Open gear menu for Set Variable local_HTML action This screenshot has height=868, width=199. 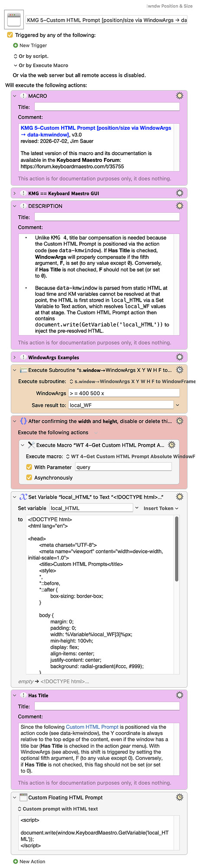point(179,496)
